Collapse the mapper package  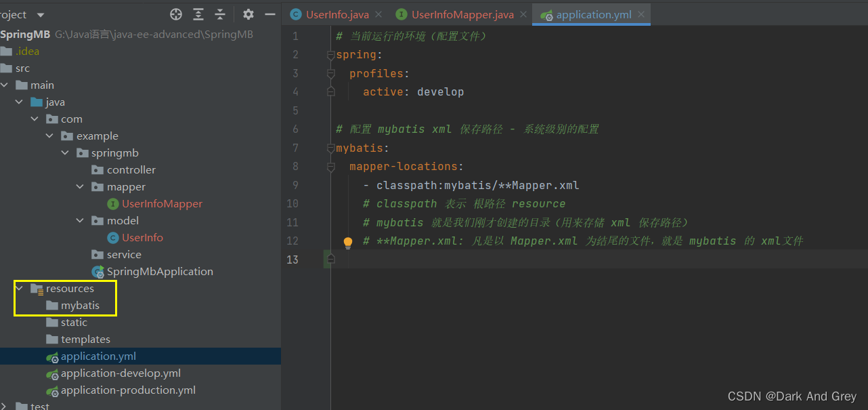pos(80,186)
